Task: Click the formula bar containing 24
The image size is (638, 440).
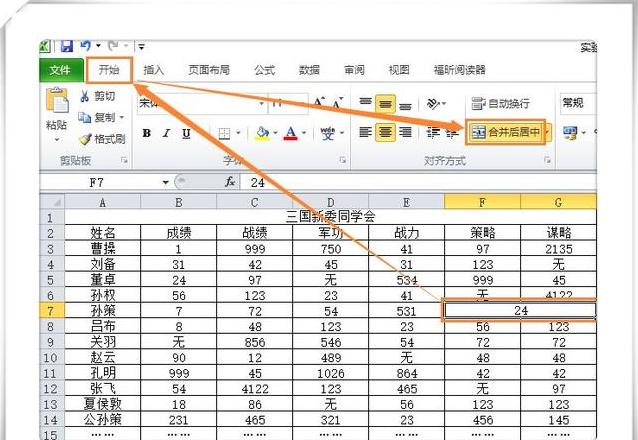Action: (x=418, y=182)
